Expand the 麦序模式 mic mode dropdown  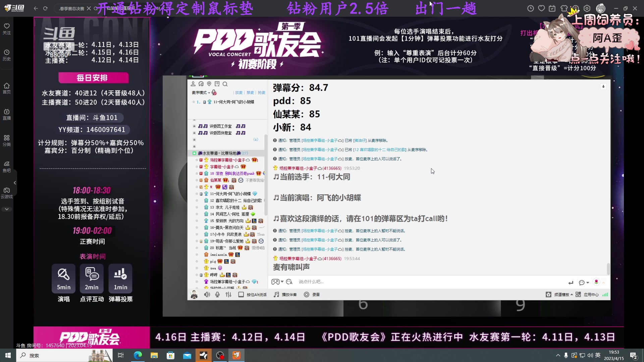201,93
